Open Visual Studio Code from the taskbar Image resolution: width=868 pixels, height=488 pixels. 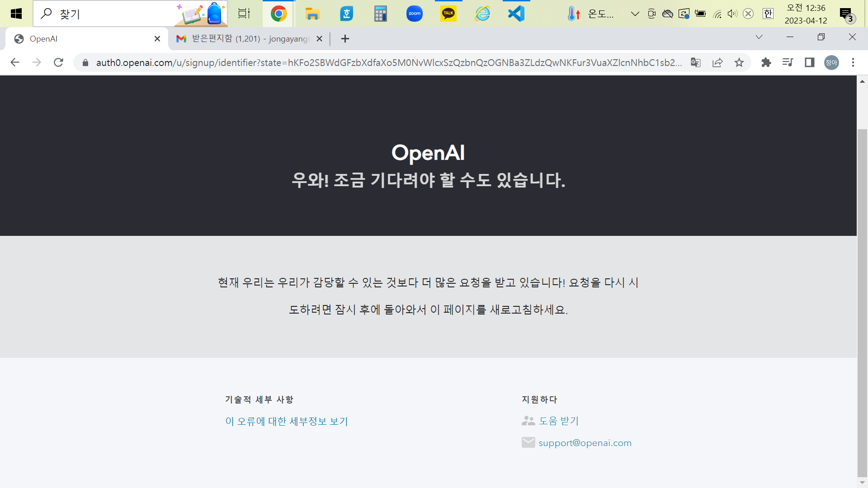click(x=516, y=14)
